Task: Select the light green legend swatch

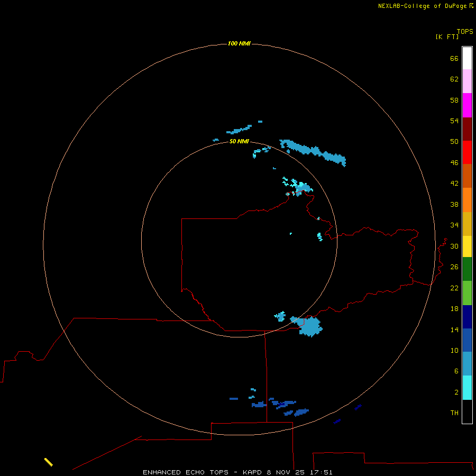Action: pyautogui.click(x=467, y=293)
